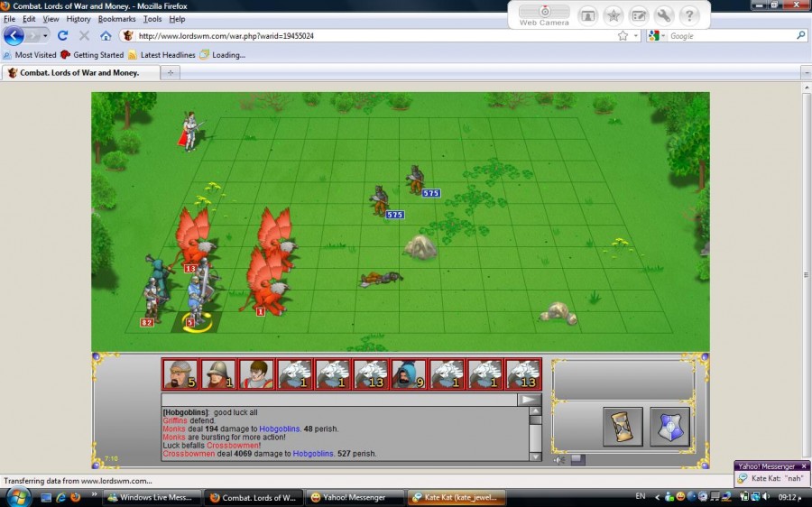
Task: Click the webcam overlay star icon
Action: 614,16
